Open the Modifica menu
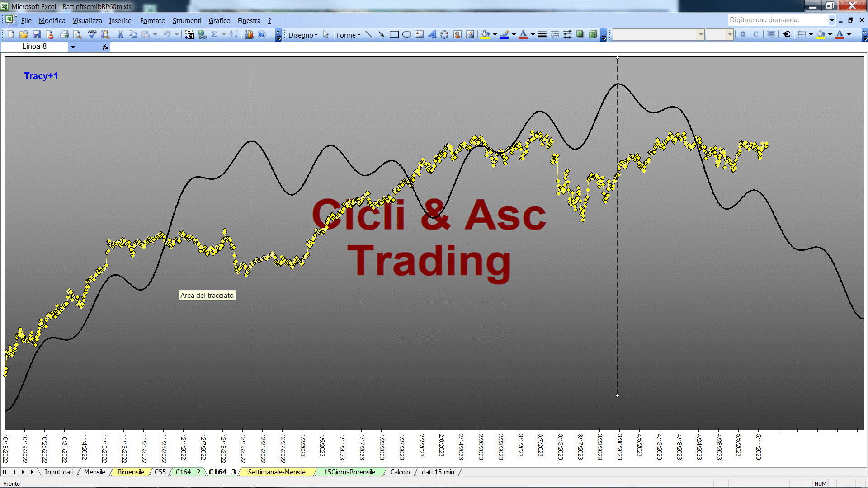 coord(52,21)
